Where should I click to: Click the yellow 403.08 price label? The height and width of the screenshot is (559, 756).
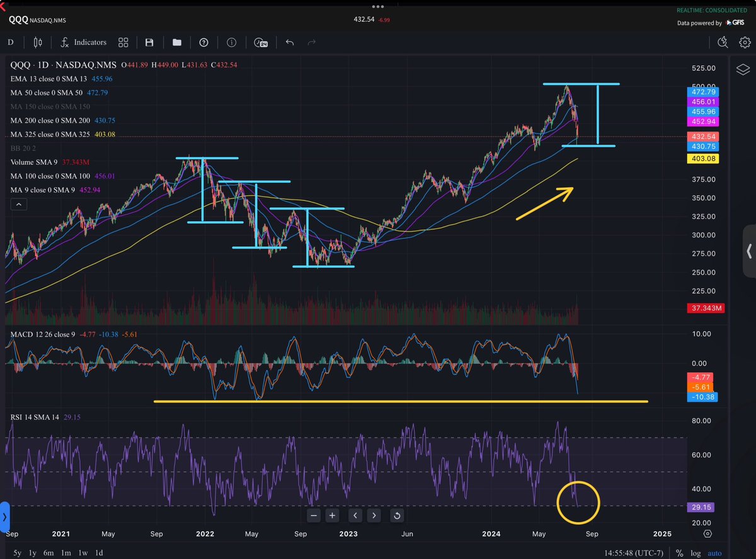[x=704, y=159]
